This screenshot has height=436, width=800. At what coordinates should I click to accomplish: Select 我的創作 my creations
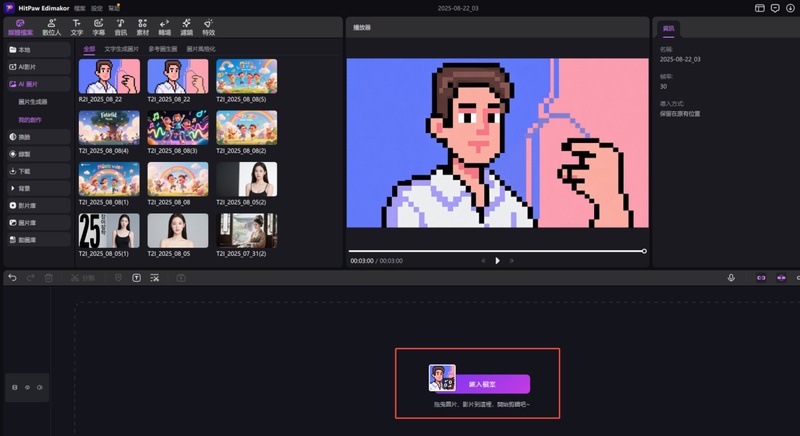click(x=30, y=120)
